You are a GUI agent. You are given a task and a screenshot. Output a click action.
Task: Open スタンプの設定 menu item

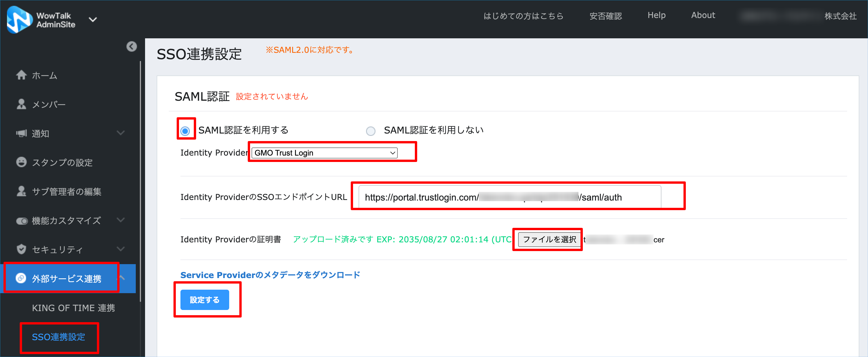point(62,163)
